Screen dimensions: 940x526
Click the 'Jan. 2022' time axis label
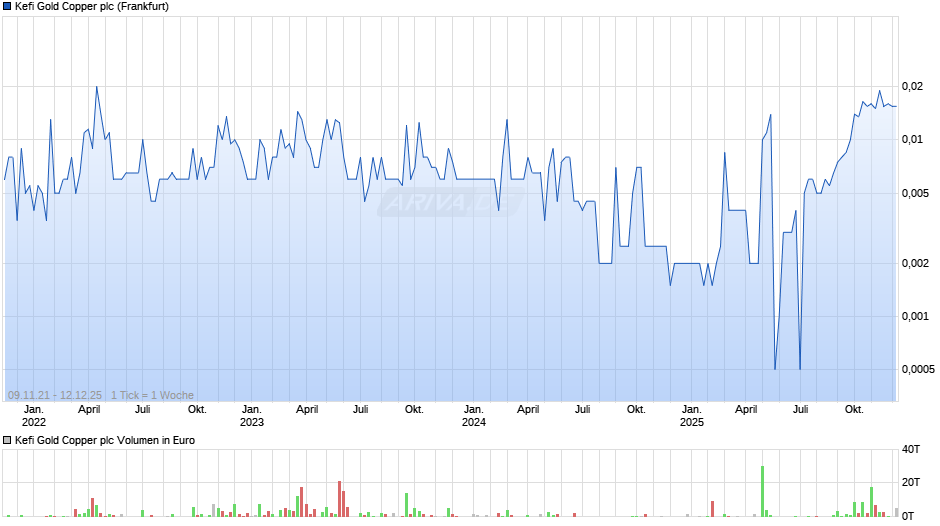(x=34, y=416)
